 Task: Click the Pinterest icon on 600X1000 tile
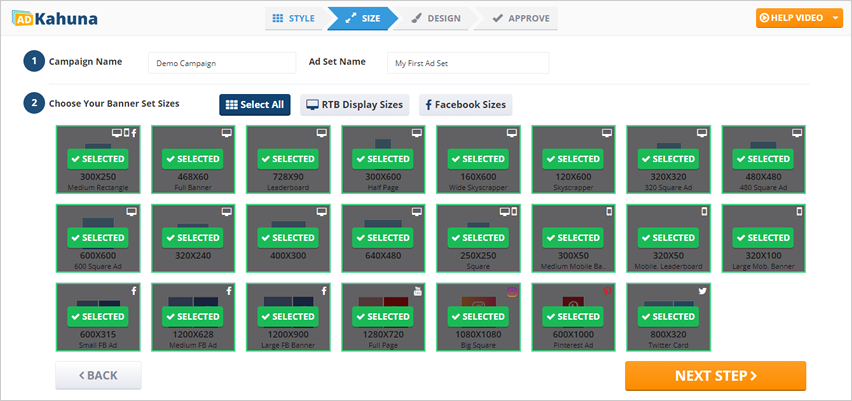click(x=607, y=291)
